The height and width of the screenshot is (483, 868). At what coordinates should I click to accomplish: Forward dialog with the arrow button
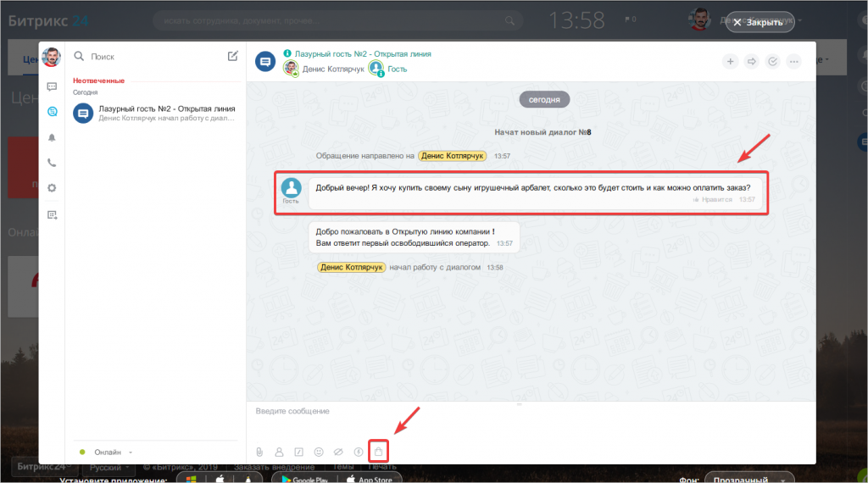click(x=751, y=61)
